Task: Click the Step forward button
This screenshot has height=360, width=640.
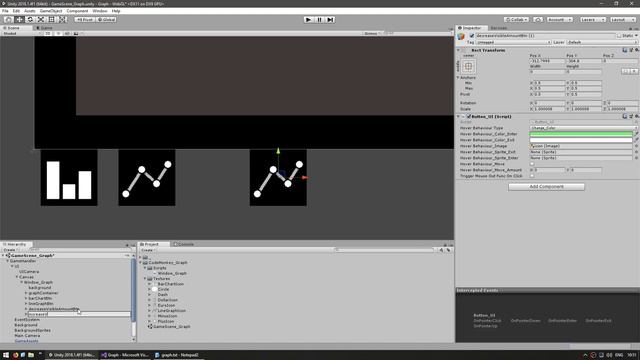Action: coord(331,20)
